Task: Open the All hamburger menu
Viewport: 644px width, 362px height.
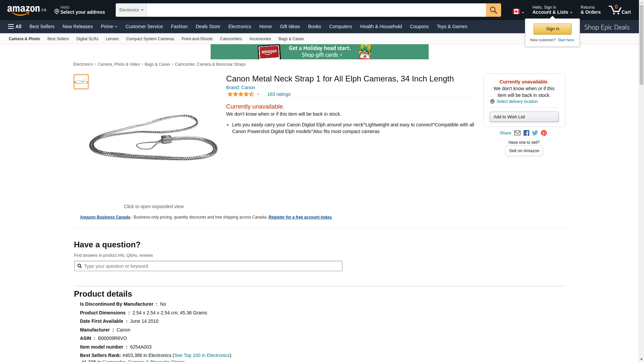Action: [x=15, y=26]
